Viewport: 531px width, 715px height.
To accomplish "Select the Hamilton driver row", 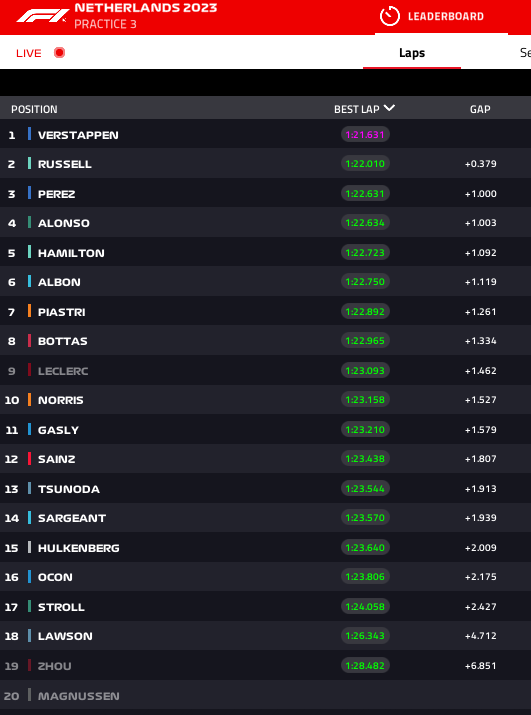I will (266, 253).
